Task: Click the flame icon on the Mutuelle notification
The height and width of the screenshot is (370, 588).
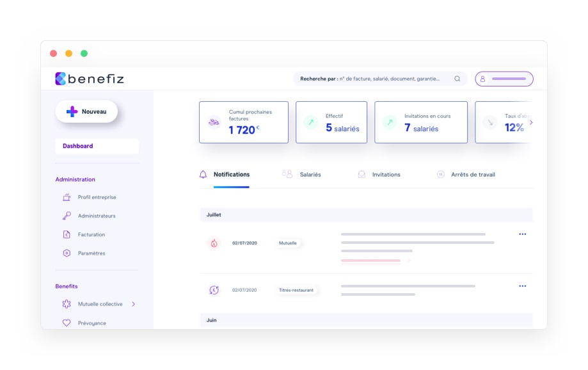Action: (214, 242)
